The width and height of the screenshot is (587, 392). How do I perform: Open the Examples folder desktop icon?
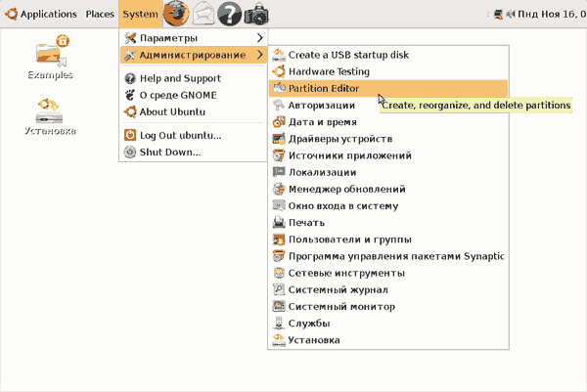(x=50, y=57)
